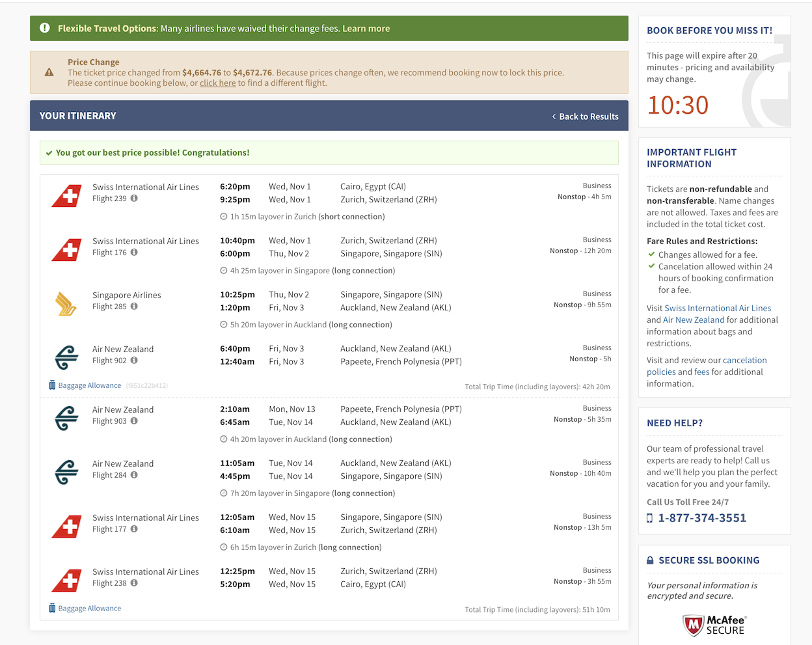The width and height of the screenshot is (812, 645).
Task: Click clock icon by 7h 20m Singapore layover
Action: [224, 493]
